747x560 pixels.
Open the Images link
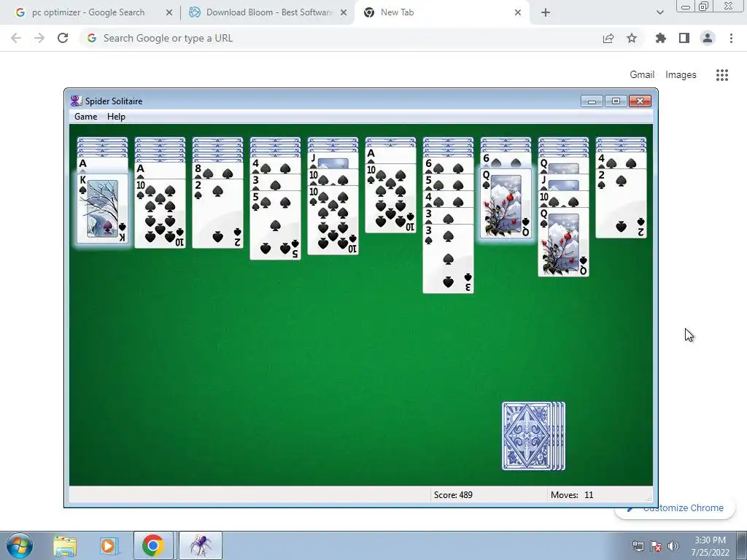(681, 75)
